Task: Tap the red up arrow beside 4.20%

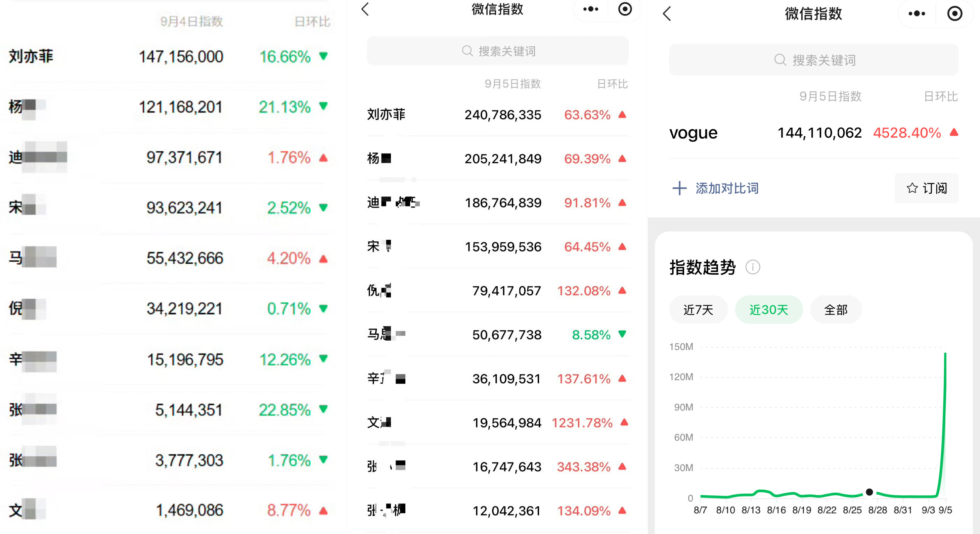Action: pyautogui.click(x=323, y=259)
